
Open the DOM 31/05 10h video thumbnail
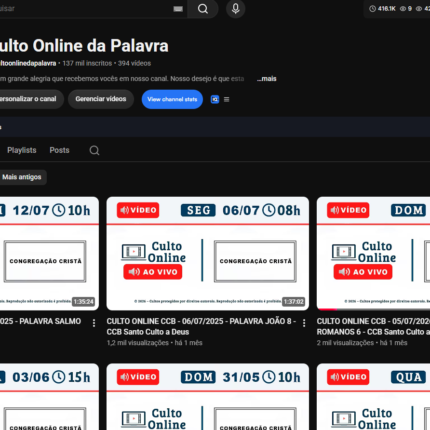tap(208, 397)
